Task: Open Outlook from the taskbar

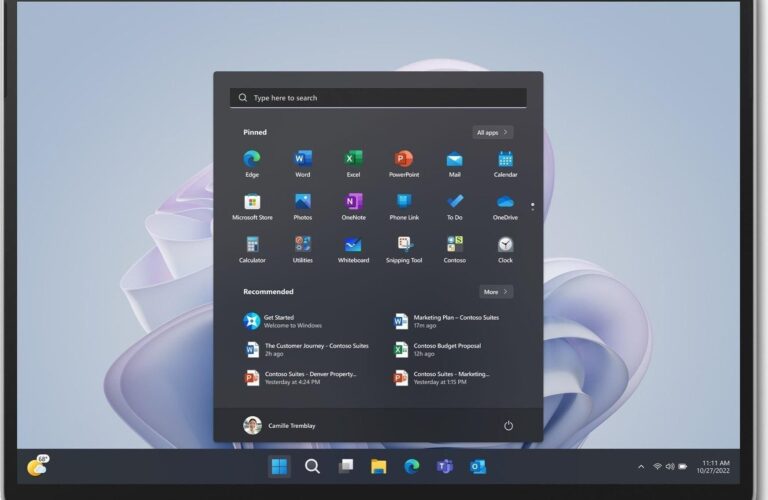Action: pyautogui.click(x=478, y=467)
